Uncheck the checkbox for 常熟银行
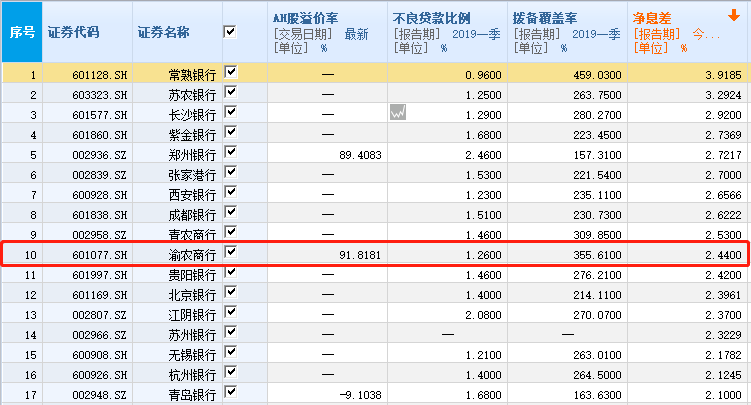 (231, 72)
